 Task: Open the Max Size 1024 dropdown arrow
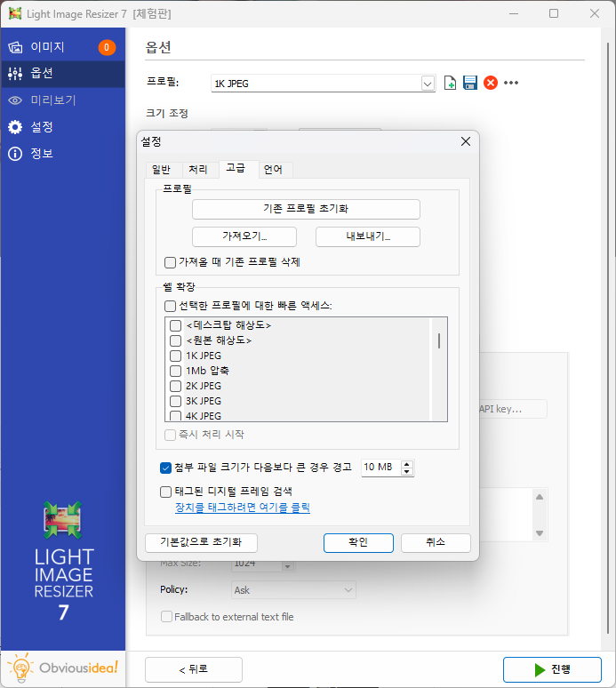(287, 566)
